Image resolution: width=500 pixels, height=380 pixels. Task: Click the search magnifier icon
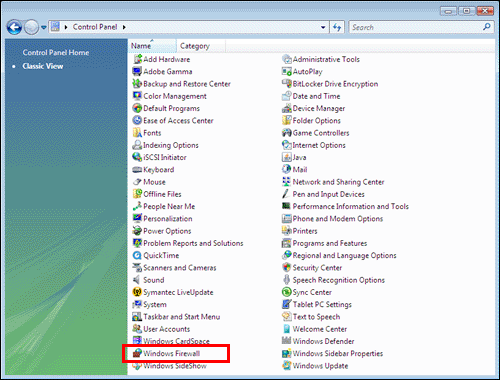[487, 27]
